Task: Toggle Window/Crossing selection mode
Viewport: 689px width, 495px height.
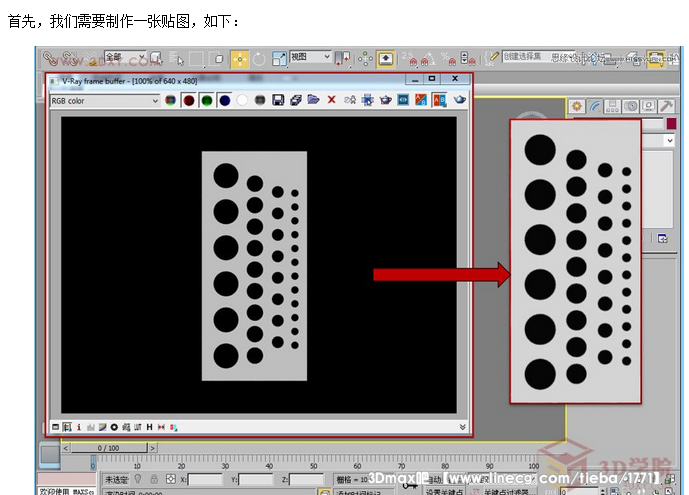Action: 218,58
